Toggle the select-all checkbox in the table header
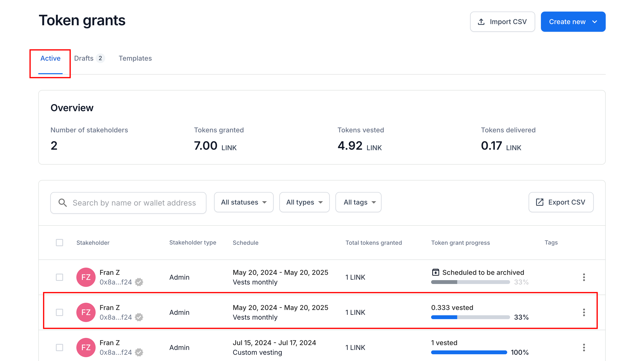This screenshot has height=361, width=644. point(59,243)
